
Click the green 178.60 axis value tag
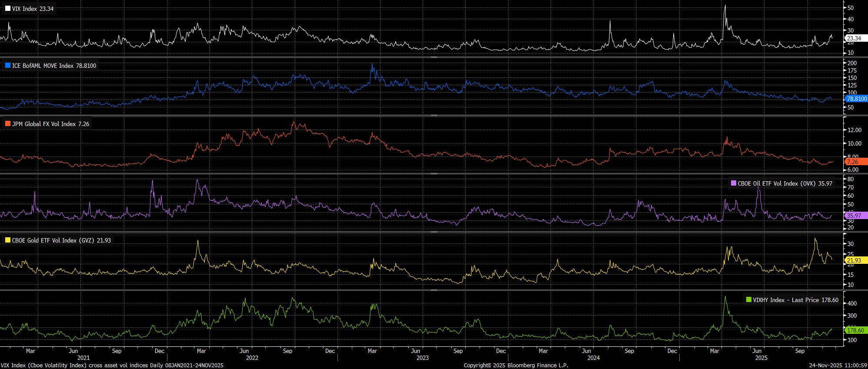[855, 330]
